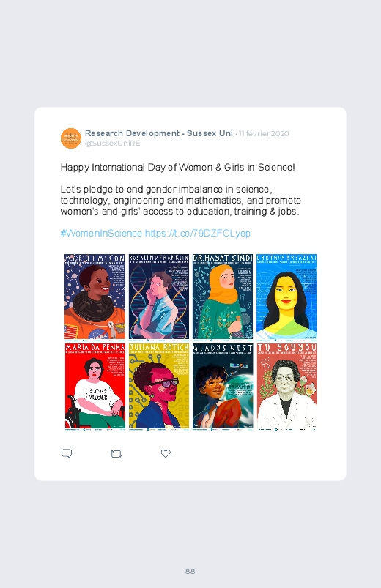
Task: Open the Juliana Rotich poster thumbnail
Action: coord(159,386)
